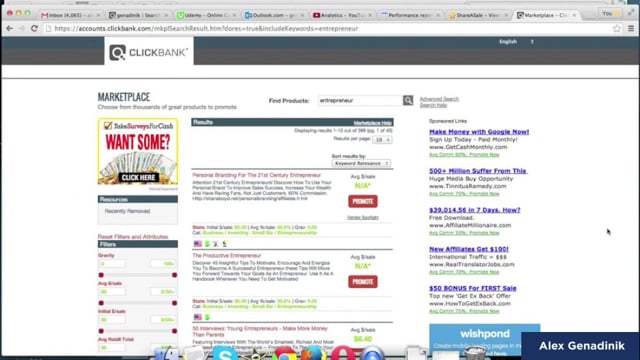Open Personal Branding For The 21st Century Entrepreneur

[x=257, y=175]
